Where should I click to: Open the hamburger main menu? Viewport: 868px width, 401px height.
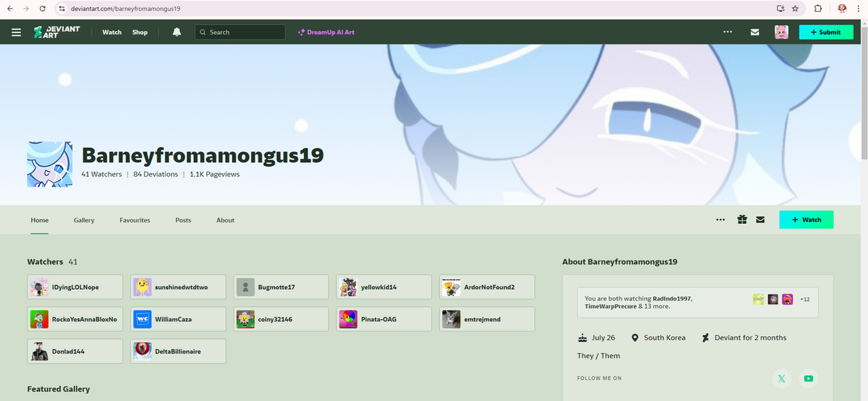(x=16, y=32)
